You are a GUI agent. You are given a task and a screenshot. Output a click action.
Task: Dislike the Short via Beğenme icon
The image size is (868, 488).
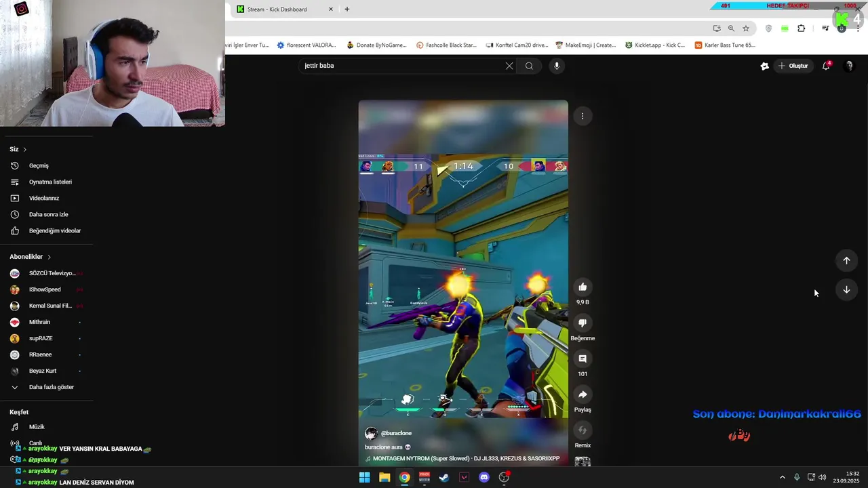click(x=583, y=323)
